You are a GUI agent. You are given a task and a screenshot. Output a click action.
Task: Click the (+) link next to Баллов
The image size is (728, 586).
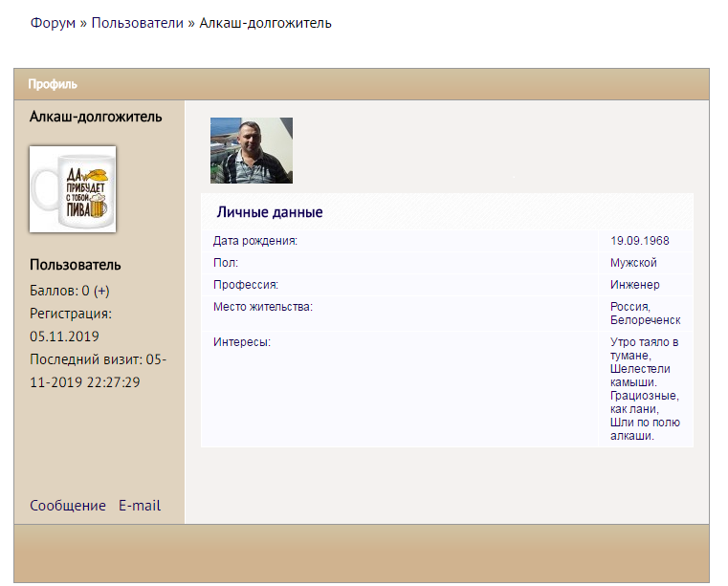pyautogui.click(x=101, y=291)
